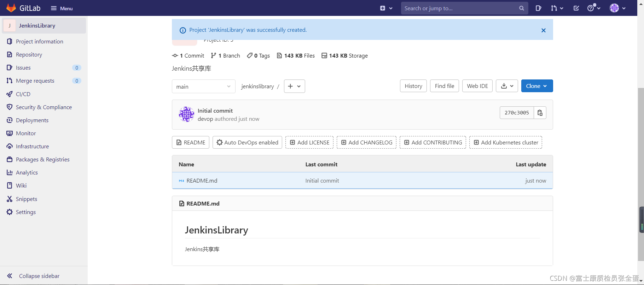The height and width of the screenshot is (285, 644).
Task: Open the user avatar menu
Action: point(617,8)
